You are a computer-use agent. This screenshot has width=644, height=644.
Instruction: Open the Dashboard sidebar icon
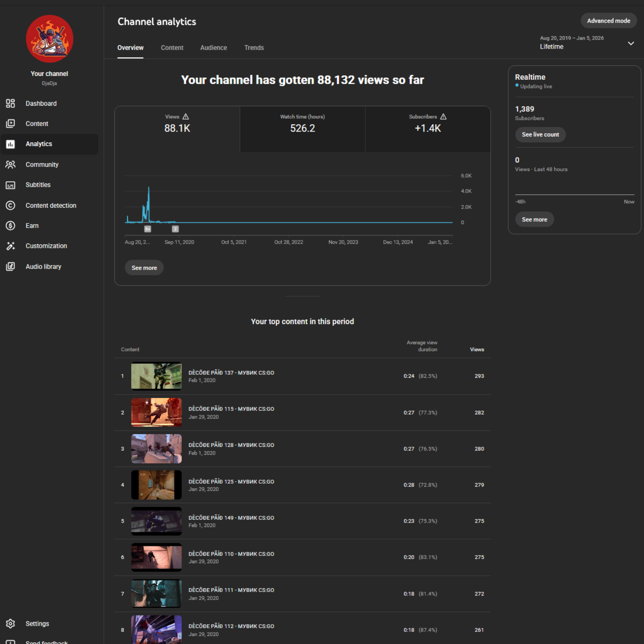[x=10, y=103]
